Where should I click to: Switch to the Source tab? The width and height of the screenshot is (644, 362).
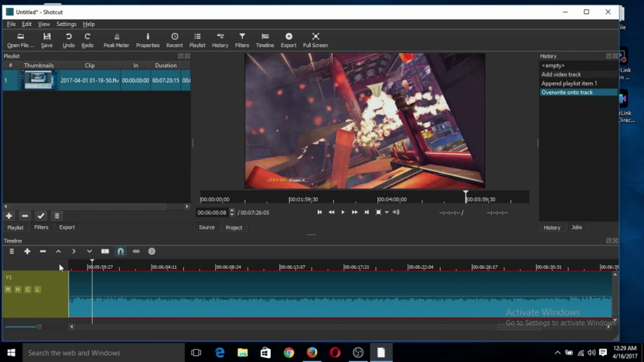pos(207,227)
